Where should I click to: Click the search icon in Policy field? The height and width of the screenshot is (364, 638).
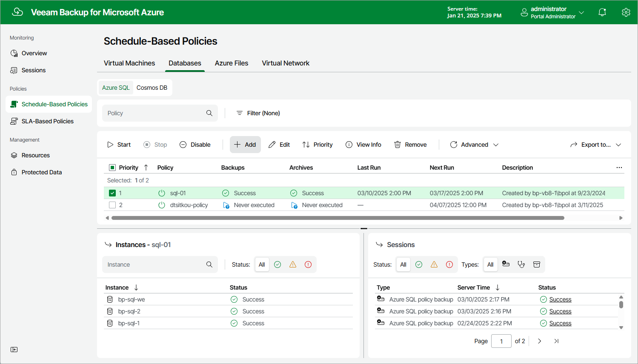pos(209,113)
